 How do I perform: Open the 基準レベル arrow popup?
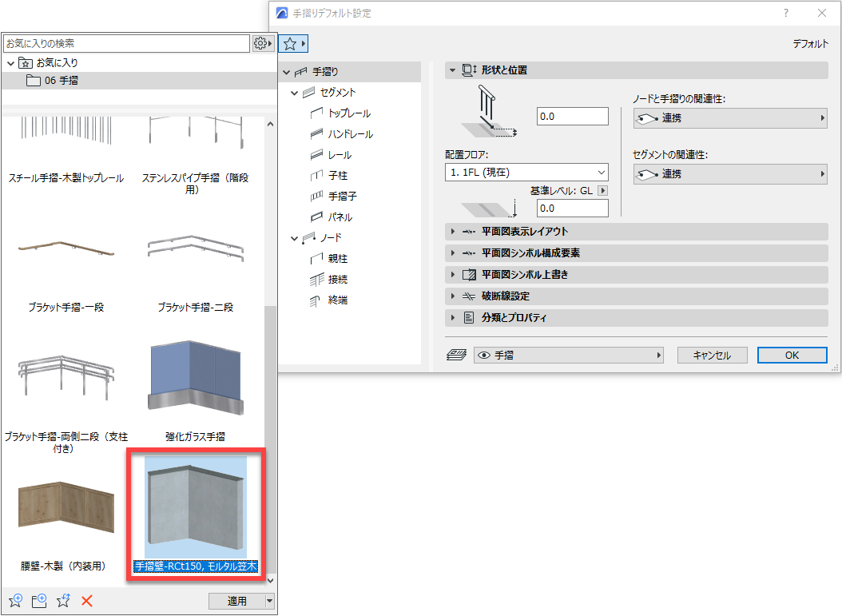603,191
